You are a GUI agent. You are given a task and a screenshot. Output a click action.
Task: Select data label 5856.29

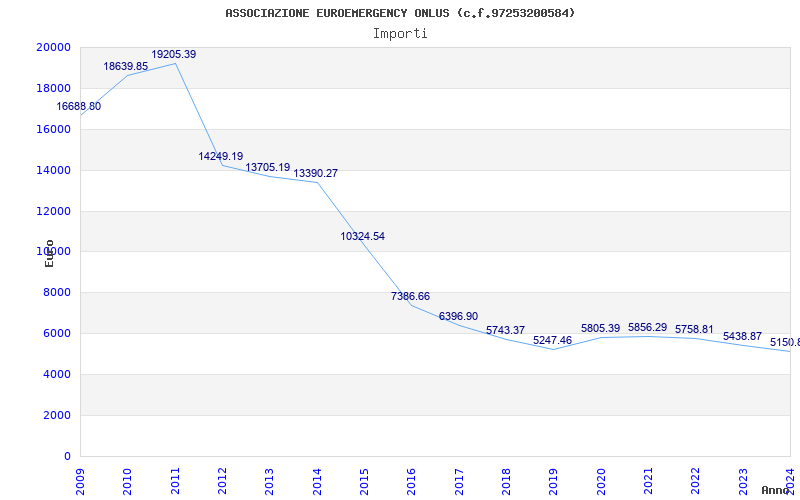tap(647, 328)
